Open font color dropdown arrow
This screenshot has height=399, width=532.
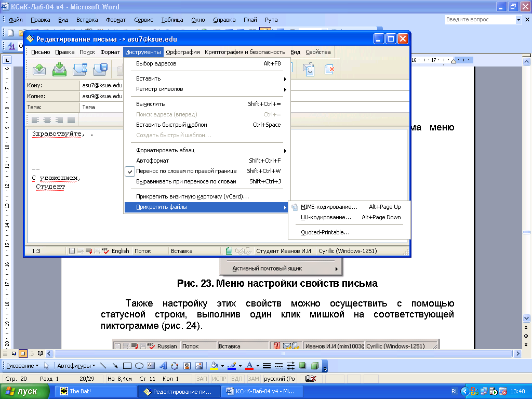coord(258,366)
